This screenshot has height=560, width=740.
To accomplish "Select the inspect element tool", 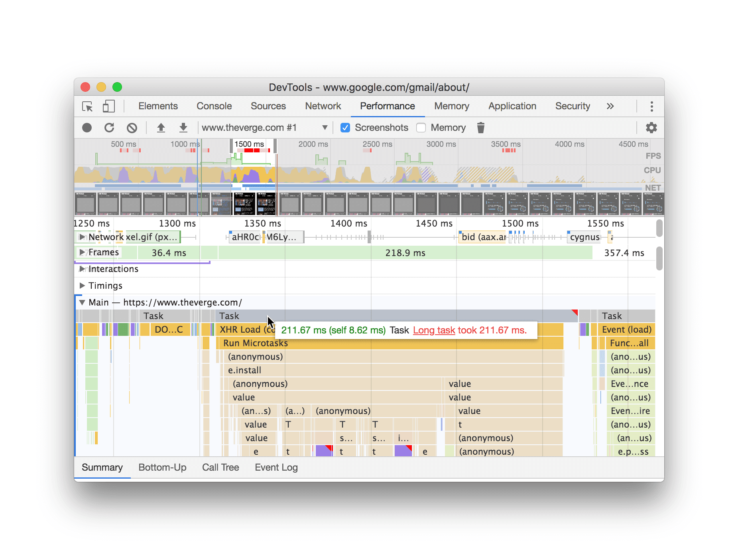I will [x=87, y=106].
